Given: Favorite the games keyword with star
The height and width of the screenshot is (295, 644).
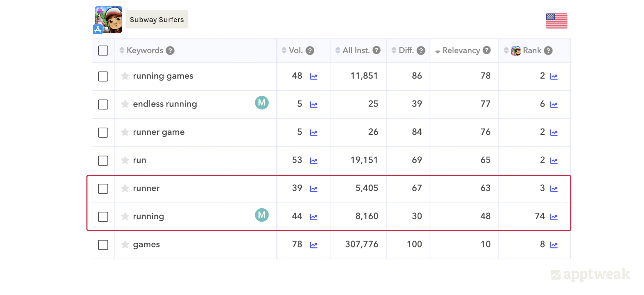Looking at the screenshot, I should [x=125, y=245].
